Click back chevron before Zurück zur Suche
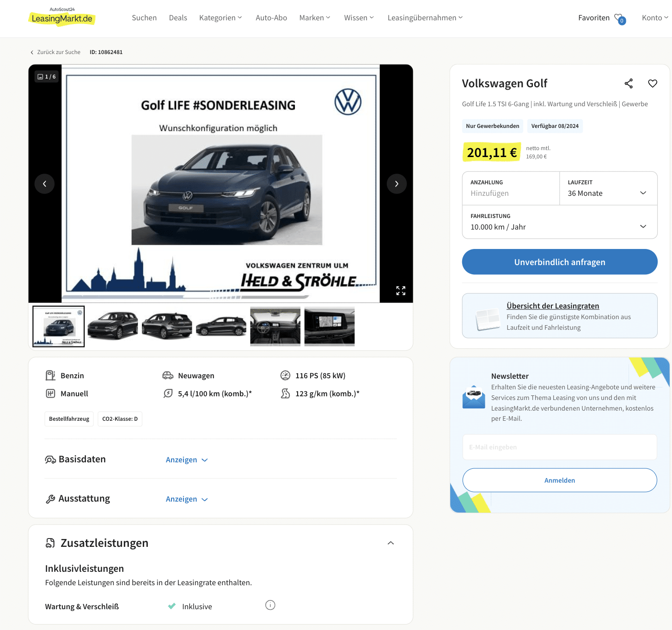Image resolution: width=672 pixels, height=630 pixels. [x=32, y=53]
